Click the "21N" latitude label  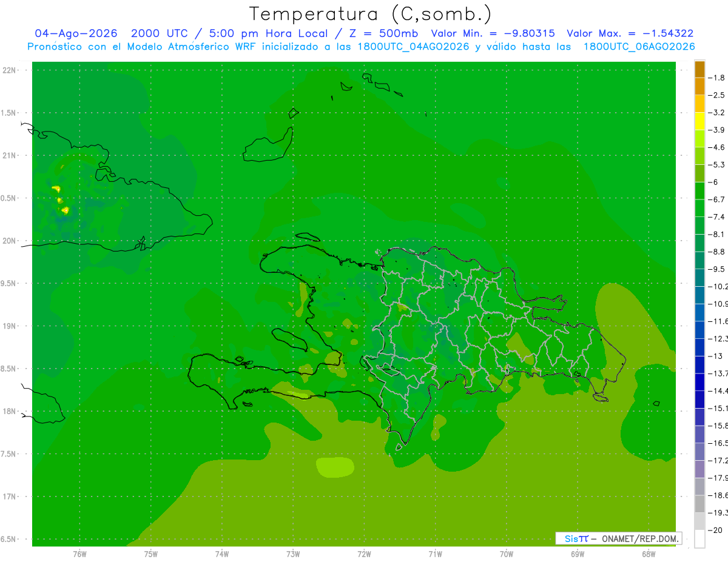[9, 155]
